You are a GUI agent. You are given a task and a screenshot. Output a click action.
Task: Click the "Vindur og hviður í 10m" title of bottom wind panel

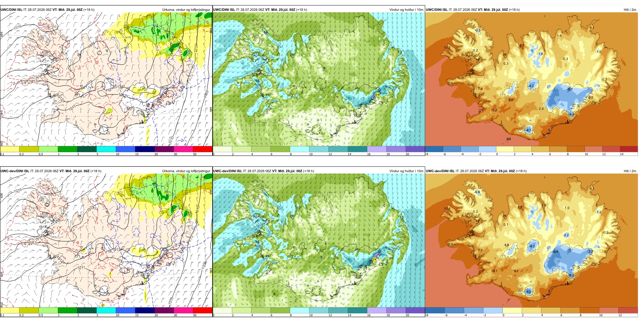(406, 171)
